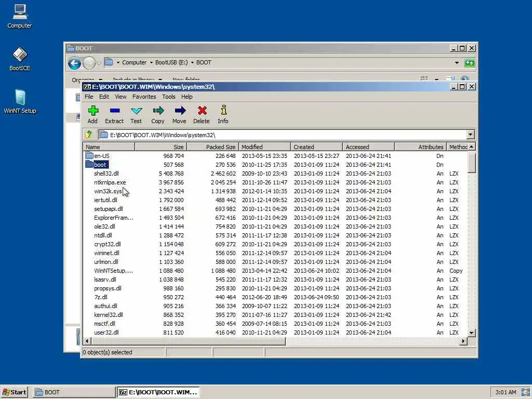Select the win32k.sys file
Screen dimensions: 532x399
(x=108, y=191)
